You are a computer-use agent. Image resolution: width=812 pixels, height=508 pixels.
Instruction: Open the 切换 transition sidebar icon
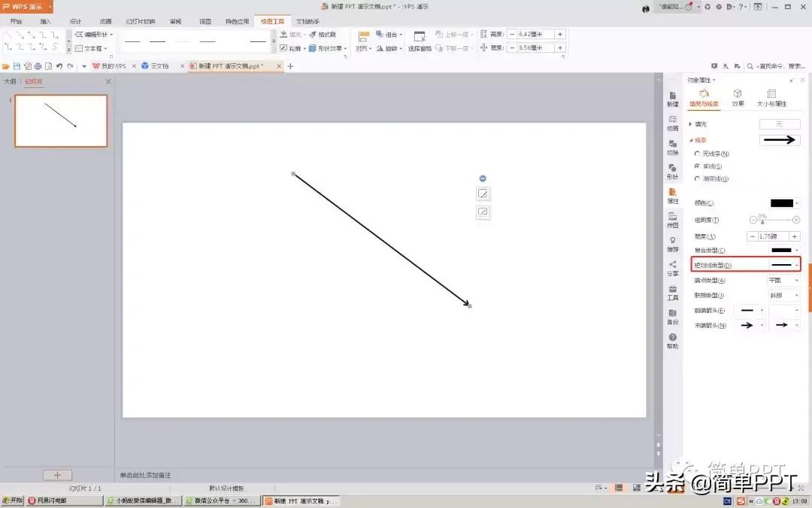(672, 148)
